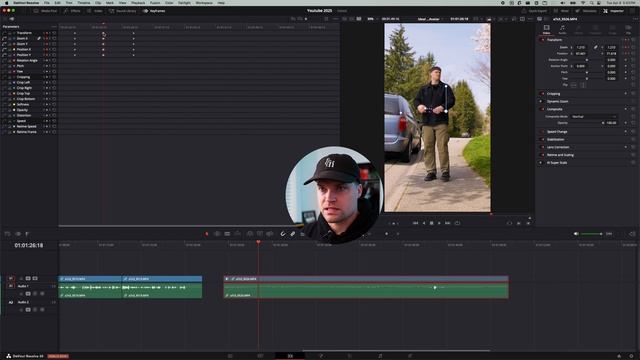640x360 pixels.
Task: Open the Playback menu
Action: tap(138, 3)
